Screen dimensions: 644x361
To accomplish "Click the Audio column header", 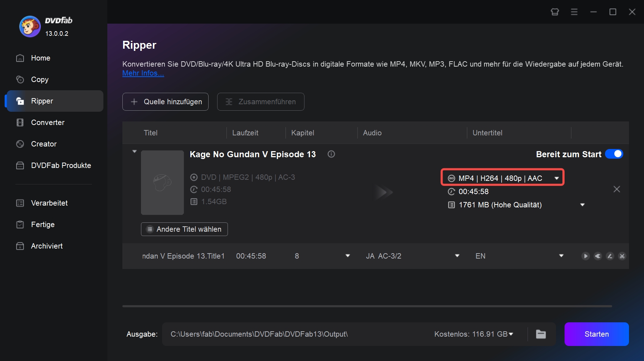I will [x=372, y=133].
